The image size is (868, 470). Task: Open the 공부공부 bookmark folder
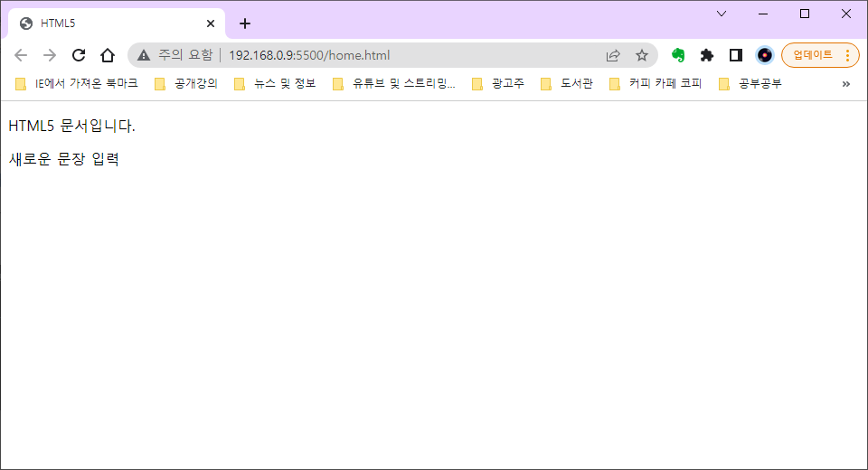coord(750,83)
